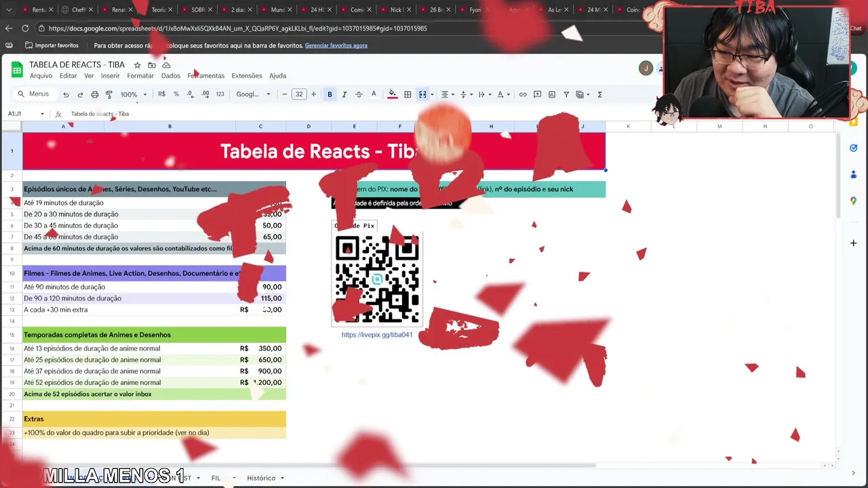The image size is (868, 488).
Task: Open text rotation dropdown
Action: pos(502,95)
